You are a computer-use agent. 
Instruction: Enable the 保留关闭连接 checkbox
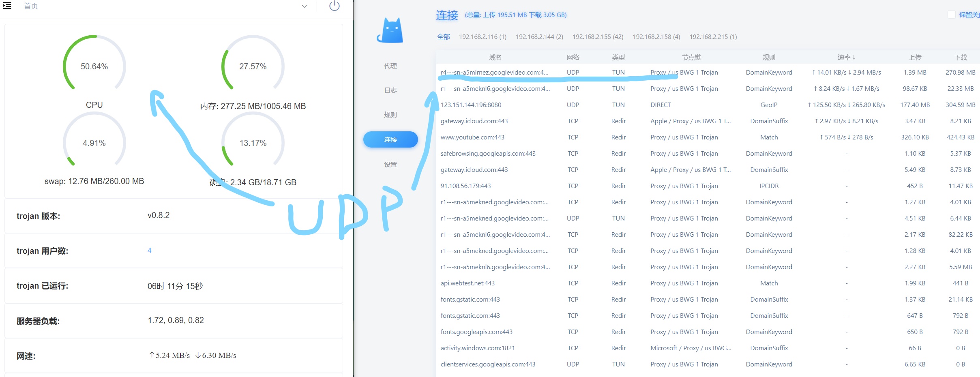[952, 14]
